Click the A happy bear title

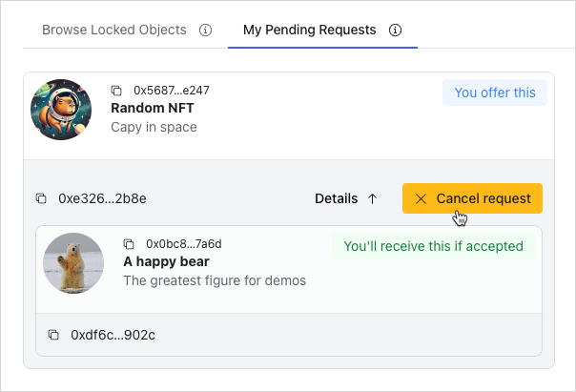coord(166,261)
